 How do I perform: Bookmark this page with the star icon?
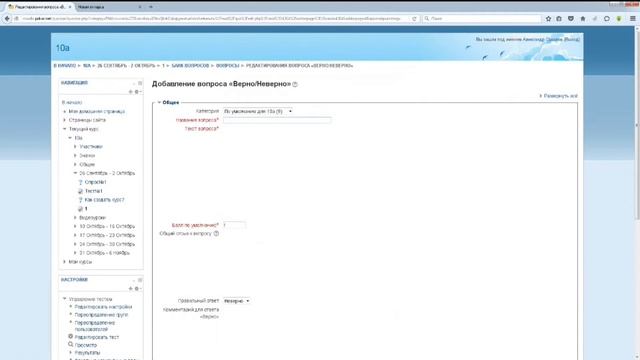548,18
